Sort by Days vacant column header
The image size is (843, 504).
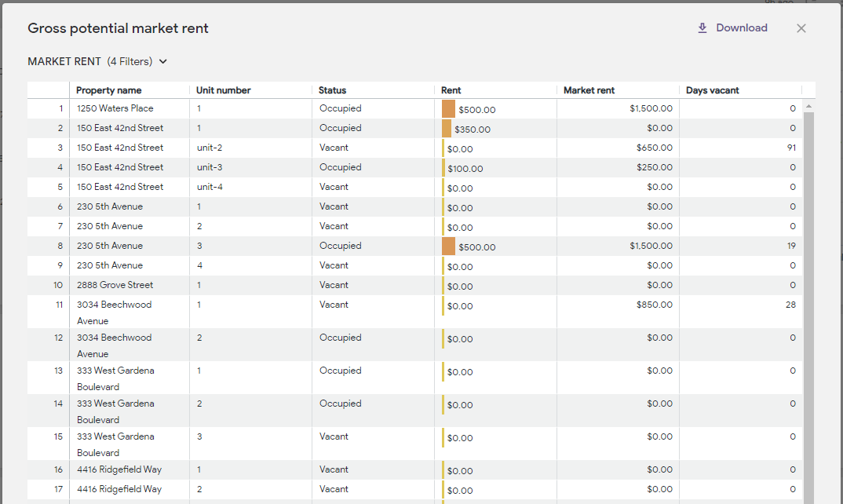click(x=713, y=90)
